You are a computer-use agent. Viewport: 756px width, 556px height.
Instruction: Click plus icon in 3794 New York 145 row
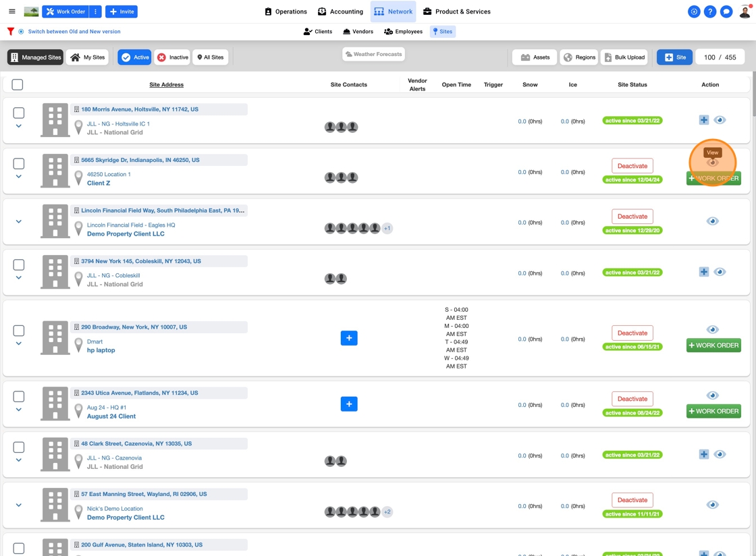(704, 272)
